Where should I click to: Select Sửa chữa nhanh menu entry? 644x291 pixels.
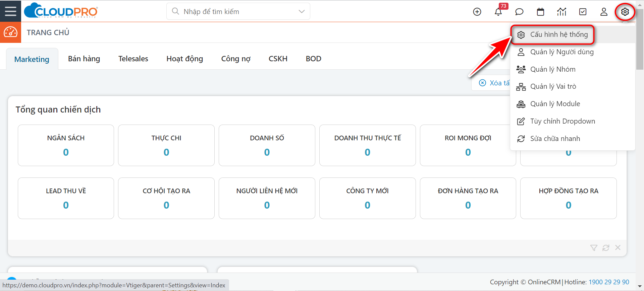click(573, 139)
